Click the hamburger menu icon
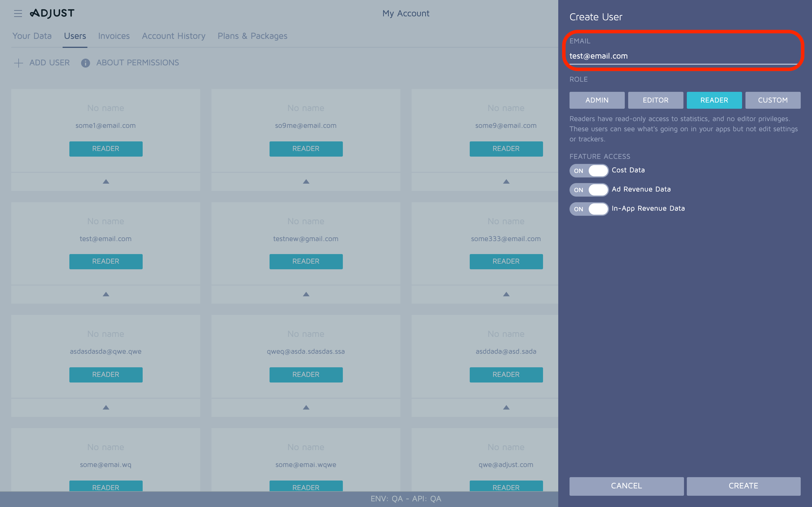The height and width of the screenshot is (507, 812). 17,13
